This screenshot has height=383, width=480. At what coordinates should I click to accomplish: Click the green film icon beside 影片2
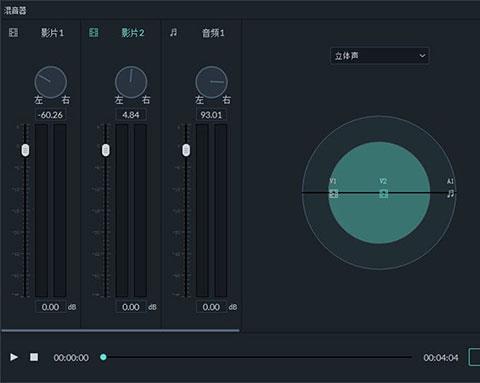(x=94, y=33)
